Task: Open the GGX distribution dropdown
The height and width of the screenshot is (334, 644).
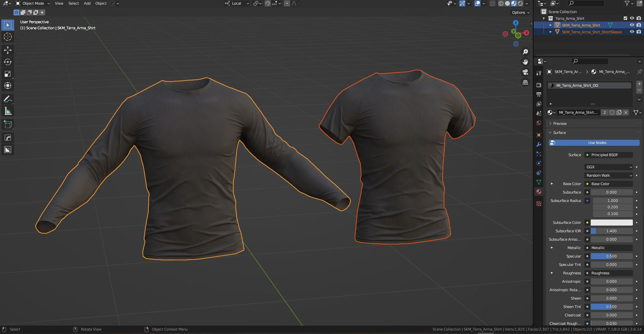Action: (x=608, y=167)
